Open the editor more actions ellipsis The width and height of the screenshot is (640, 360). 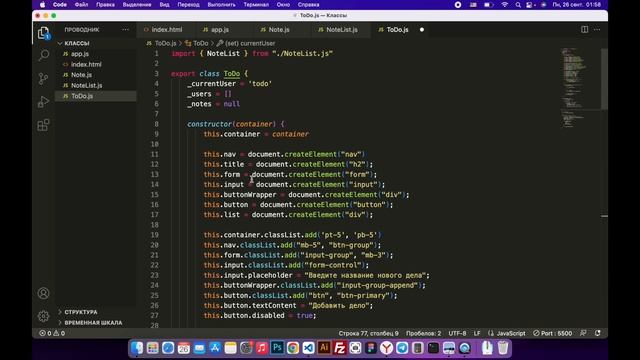coord(597,29)
